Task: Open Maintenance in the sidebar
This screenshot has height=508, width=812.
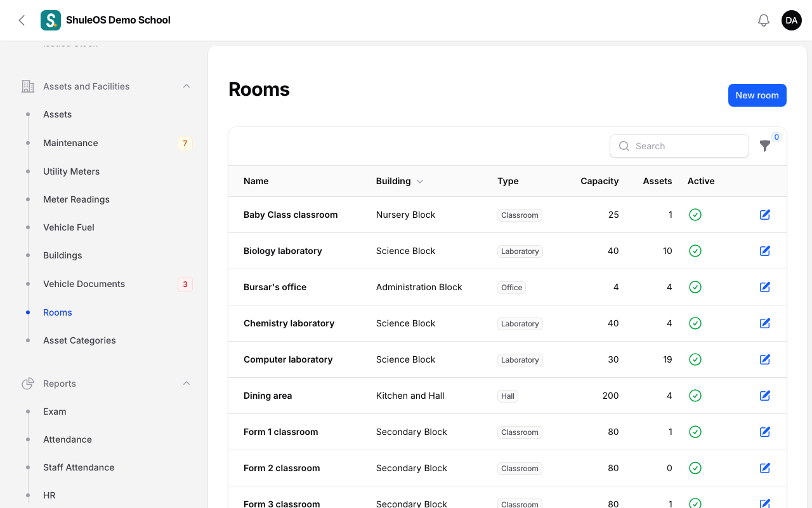Action: click(x=70, y=143)
